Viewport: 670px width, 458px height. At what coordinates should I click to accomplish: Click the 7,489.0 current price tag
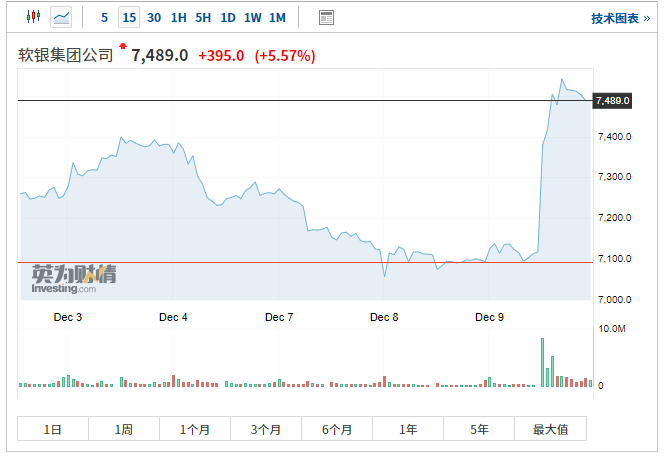pyautogui.click(x=612, y=101)
